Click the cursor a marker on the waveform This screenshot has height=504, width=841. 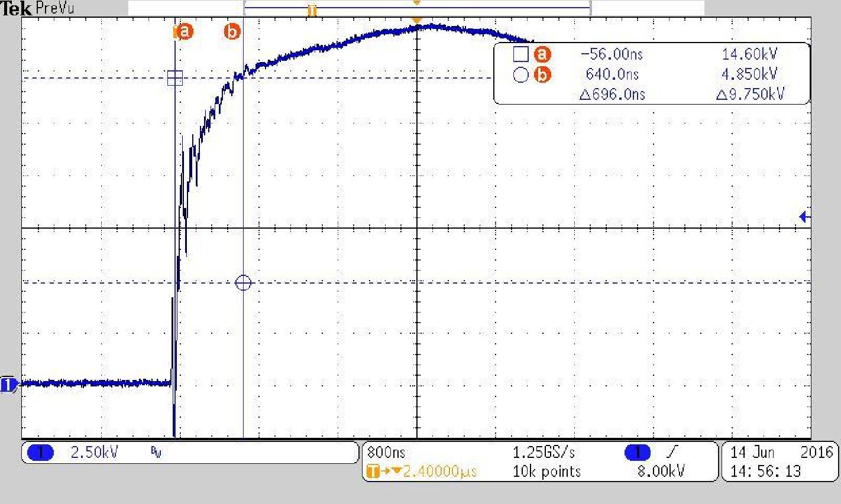[x=185, y=31]
